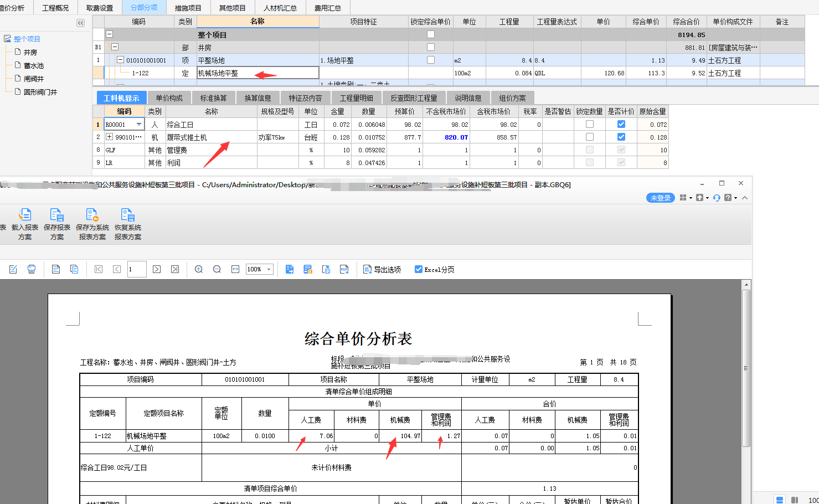Click the 导出选项 button
819x504 pixels.
[382, 269]
